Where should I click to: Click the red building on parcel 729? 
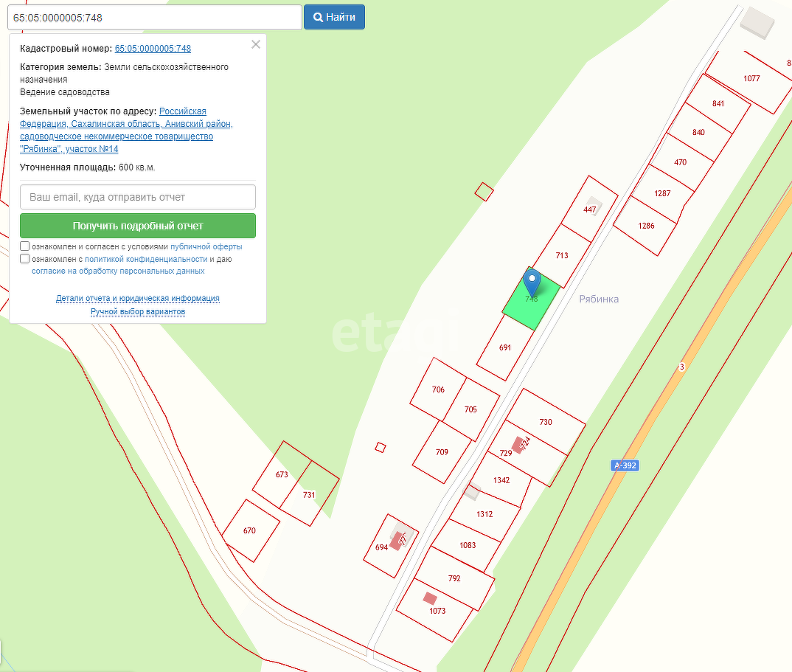(518, 445)
